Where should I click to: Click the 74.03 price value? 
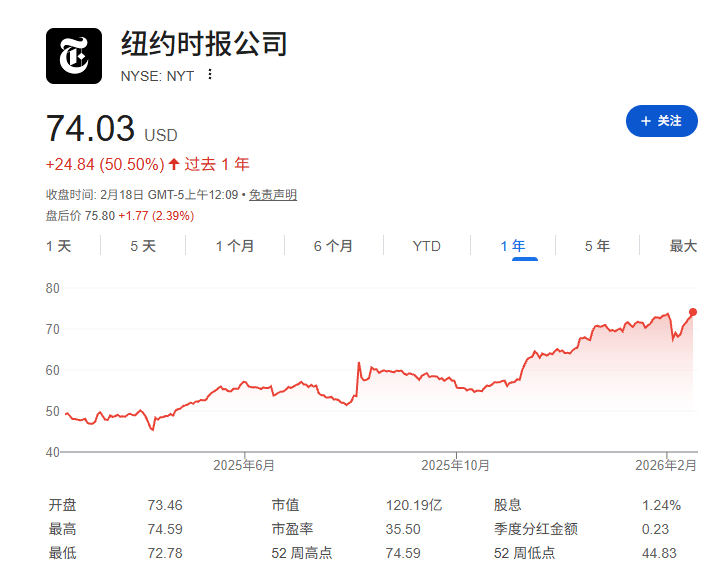click(91, 128)
